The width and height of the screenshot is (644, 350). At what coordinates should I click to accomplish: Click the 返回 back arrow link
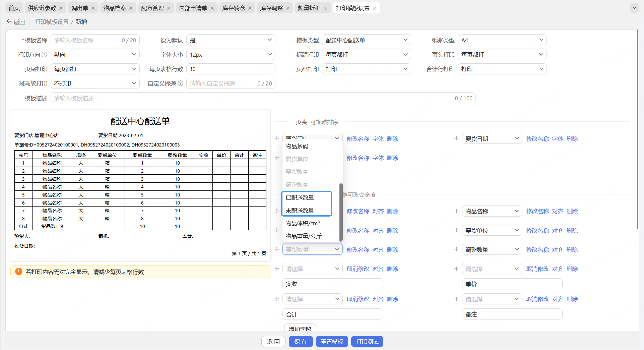(x=16, y=22)
